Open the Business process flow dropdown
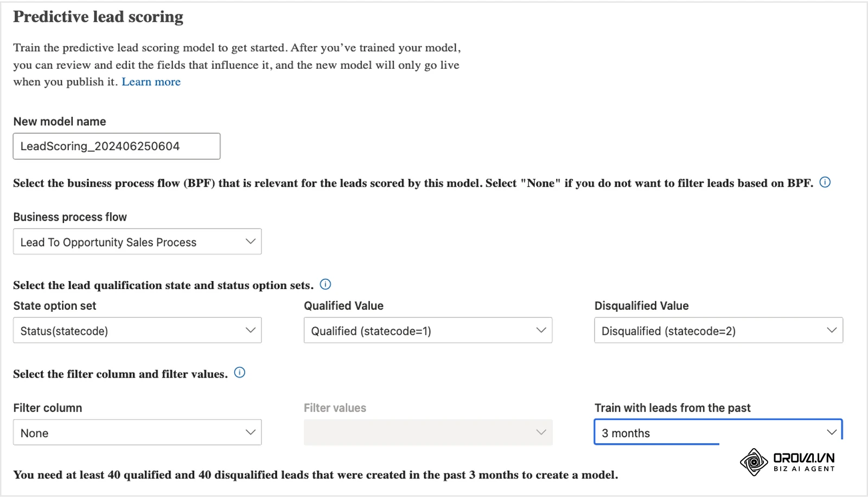The height and width of the screenshot is (498, 868). [137, 242]
